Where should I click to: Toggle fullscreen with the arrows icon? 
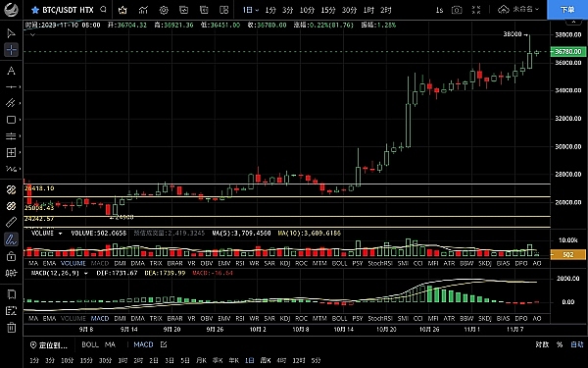(x=476, y=10)
